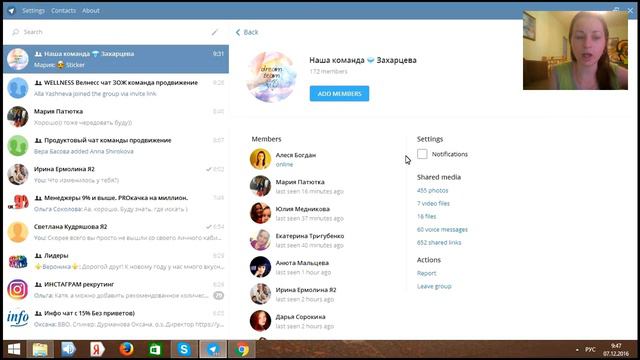Open the Наша команда Захарцева chat

click(x=116, y=59)
